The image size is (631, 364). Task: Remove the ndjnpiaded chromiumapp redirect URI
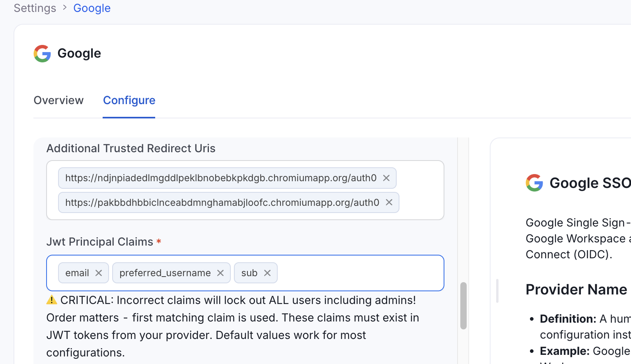tap(386, 178)
